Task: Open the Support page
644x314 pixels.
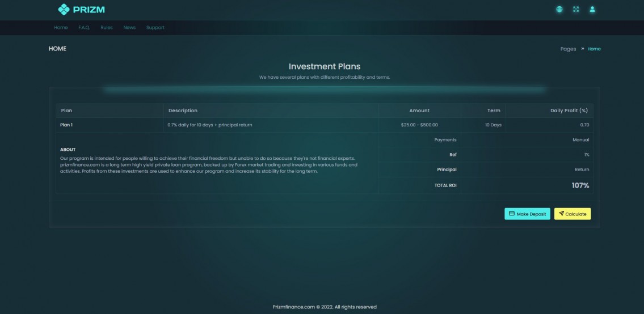Action: (155, 28)
